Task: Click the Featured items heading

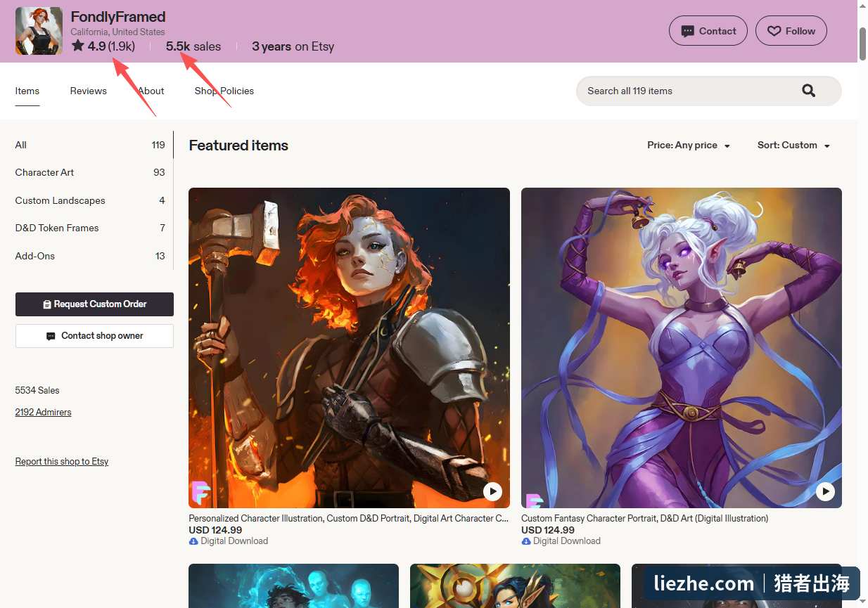Action: tap(238, 145)
